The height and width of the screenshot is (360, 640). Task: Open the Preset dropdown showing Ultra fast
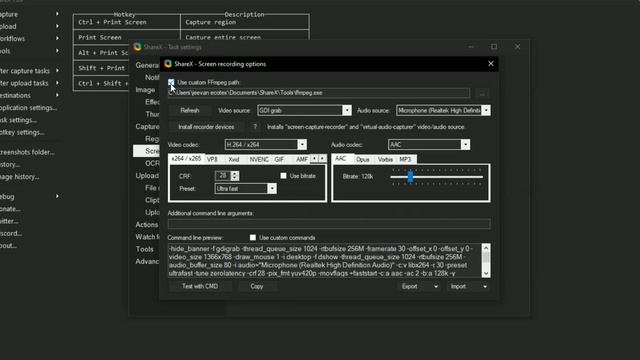(x=272, y=189)
